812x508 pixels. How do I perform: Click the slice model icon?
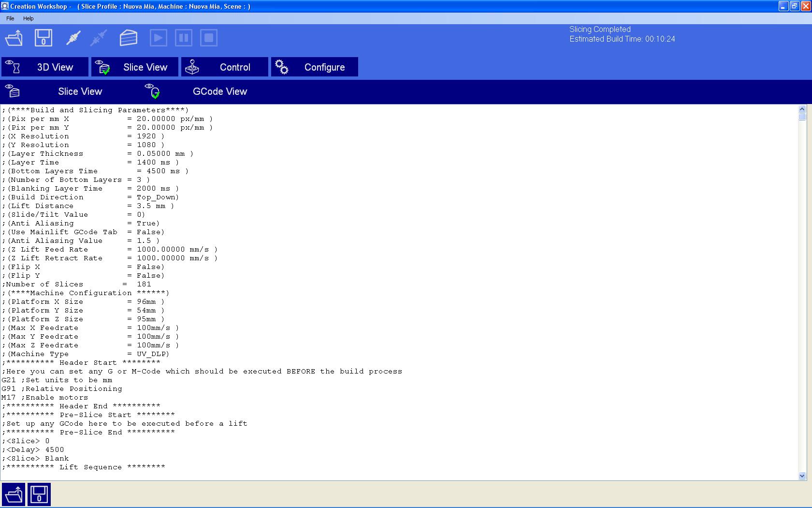[x=129, y=38]
